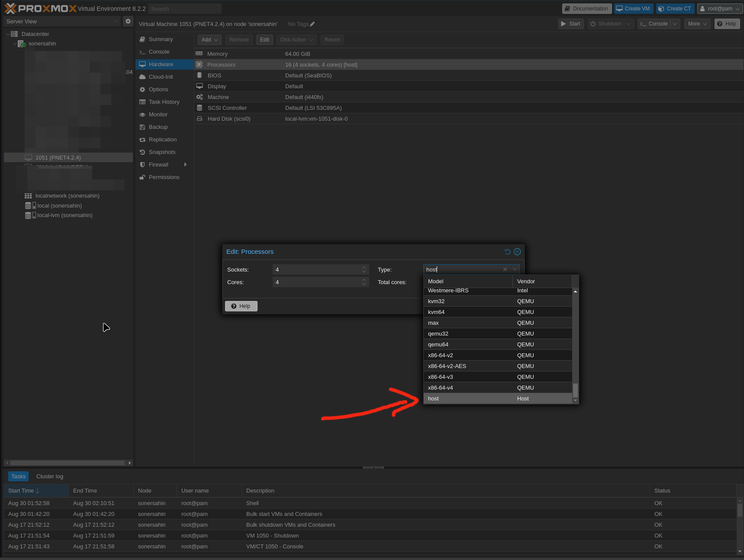Start the virtual machine
This screenshot has height=560, width=744.
point(571,24)
